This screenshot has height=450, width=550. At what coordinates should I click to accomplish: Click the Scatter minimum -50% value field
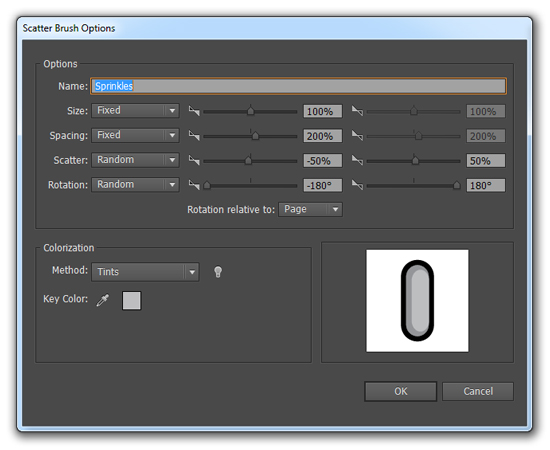323,161
